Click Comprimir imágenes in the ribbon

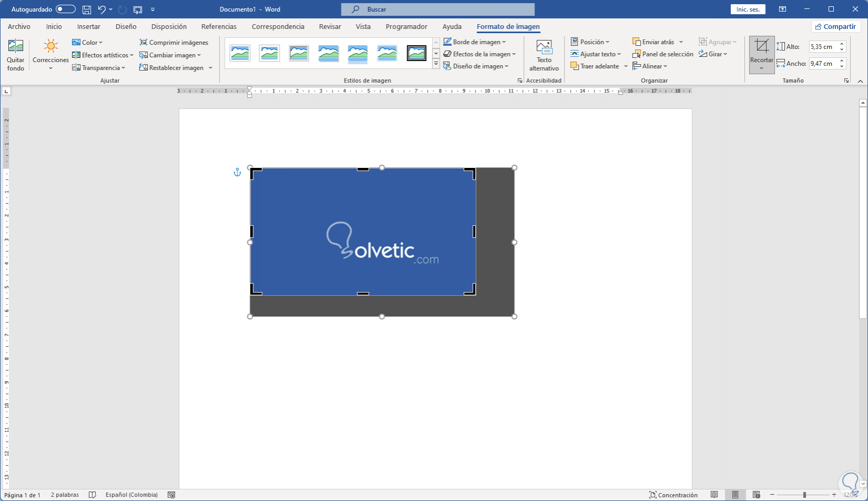coord(174,43)
